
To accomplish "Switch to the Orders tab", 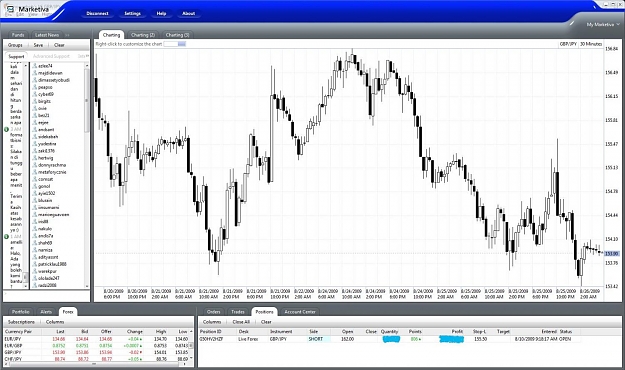I will pos(213,312).
